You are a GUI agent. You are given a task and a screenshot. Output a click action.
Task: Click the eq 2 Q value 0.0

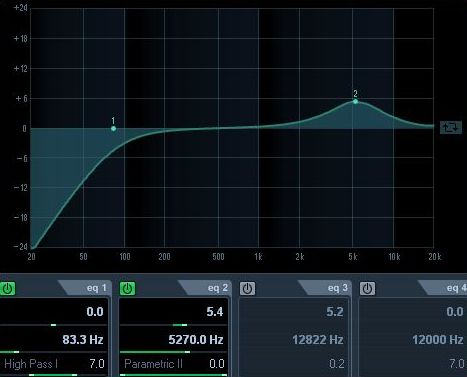[x=217, y=364]
